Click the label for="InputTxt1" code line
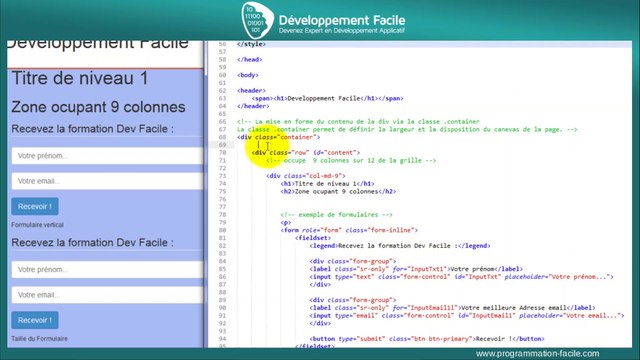 click(x=416, y=269)
